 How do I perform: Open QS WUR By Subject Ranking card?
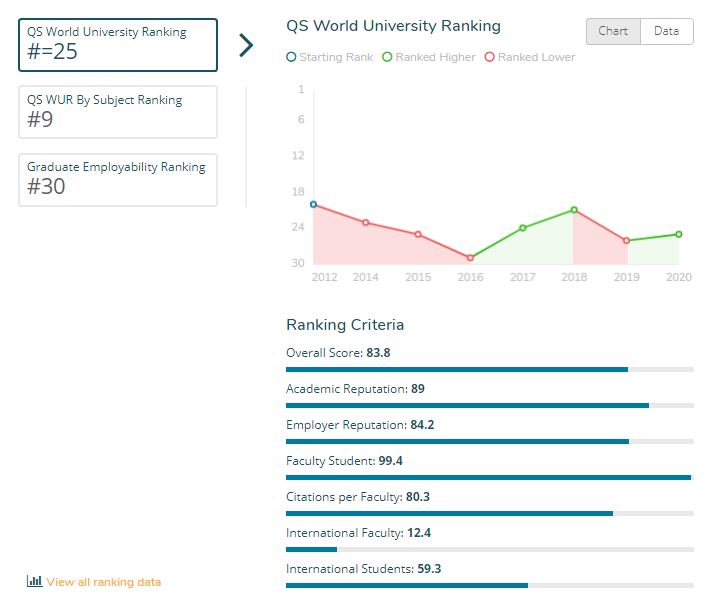click(x=118, y=112)
